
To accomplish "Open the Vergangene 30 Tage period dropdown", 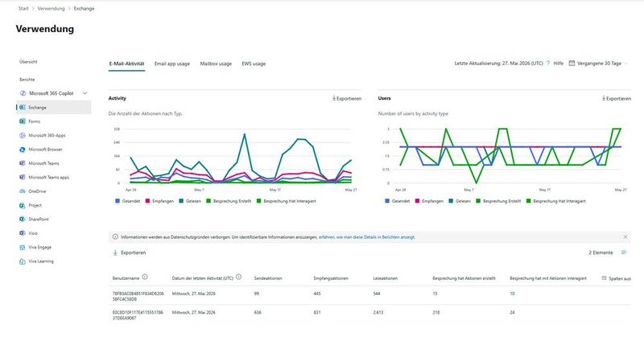I will (x=599, y=64).
